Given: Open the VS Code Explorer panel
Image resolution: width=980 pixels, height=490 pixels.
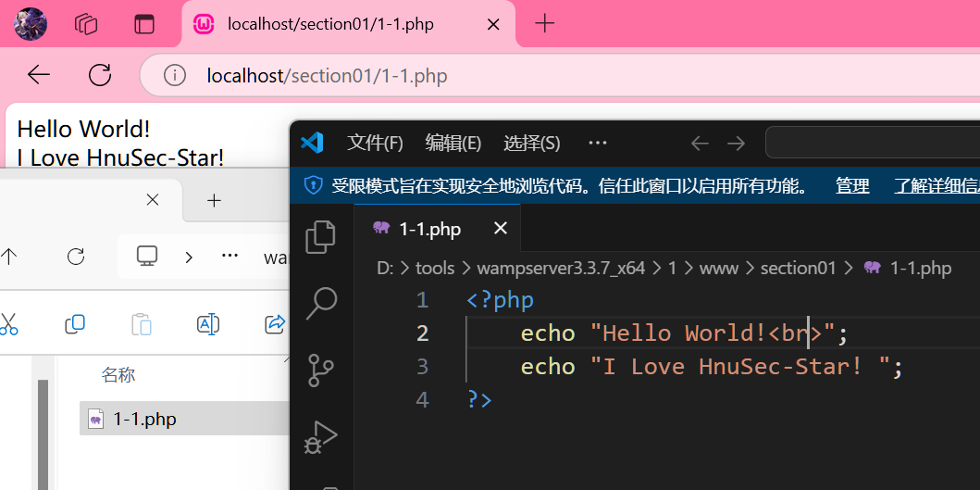Looking at the screenshot, I should (x=320, y=236).
